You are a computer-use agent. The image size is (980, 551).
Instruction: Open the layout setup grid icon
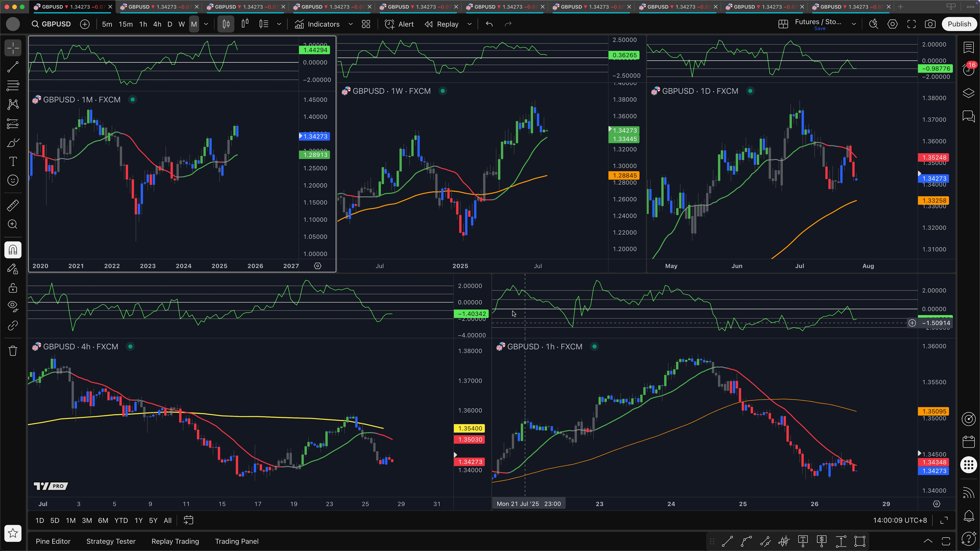783,24
